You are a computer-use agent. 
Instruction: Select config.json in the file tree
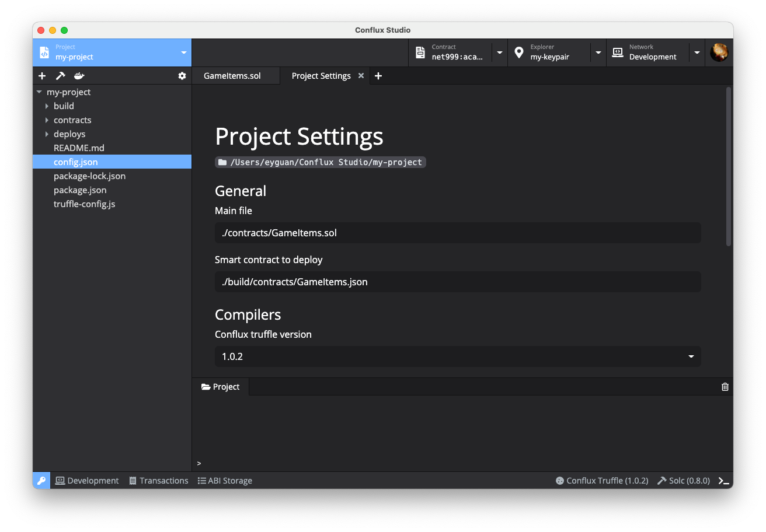pyautogui.click(x=112, y=162)
